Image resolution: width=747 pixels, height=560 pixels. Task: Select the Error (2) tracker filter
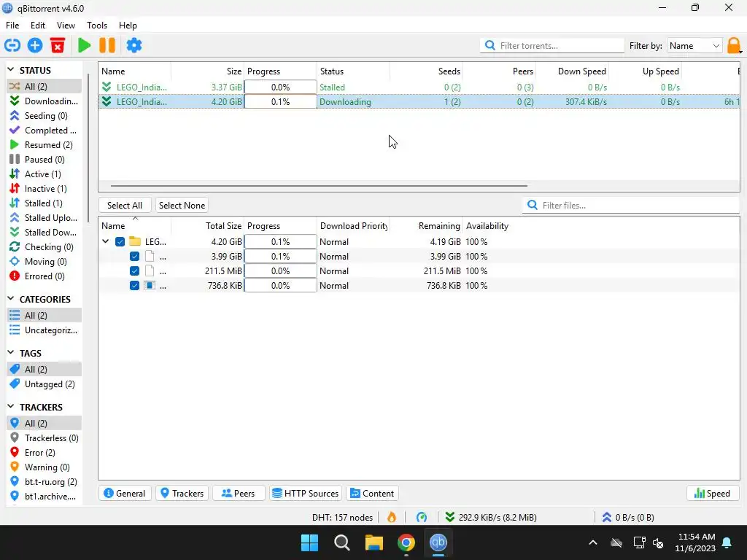click(x=44, y=452)
